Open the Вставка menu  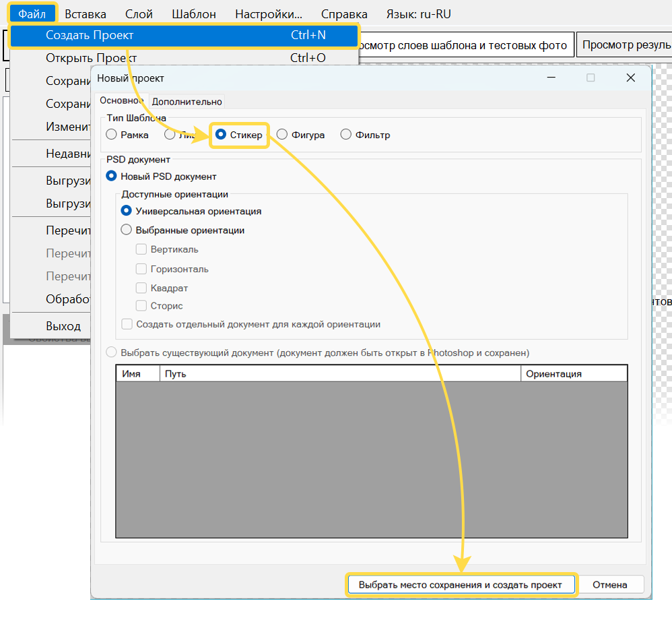tap(86, 13)
